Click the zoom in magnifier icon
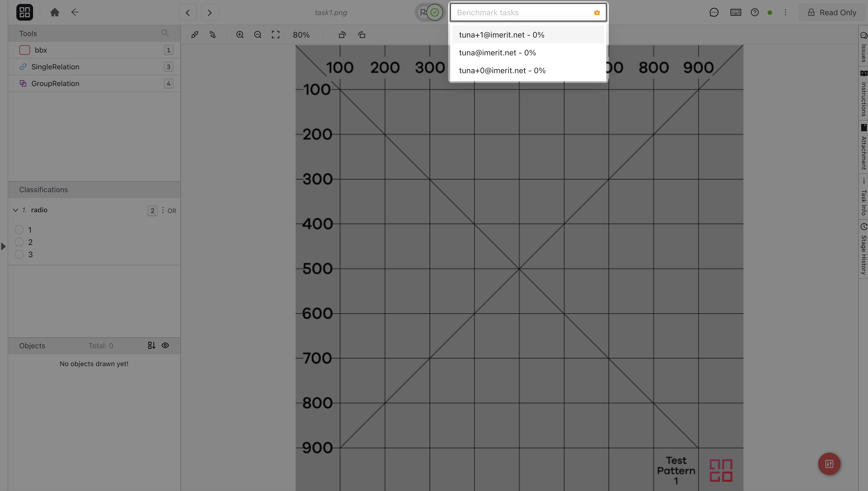The width and height of the screenshot is (868, 491). point(240,35)
